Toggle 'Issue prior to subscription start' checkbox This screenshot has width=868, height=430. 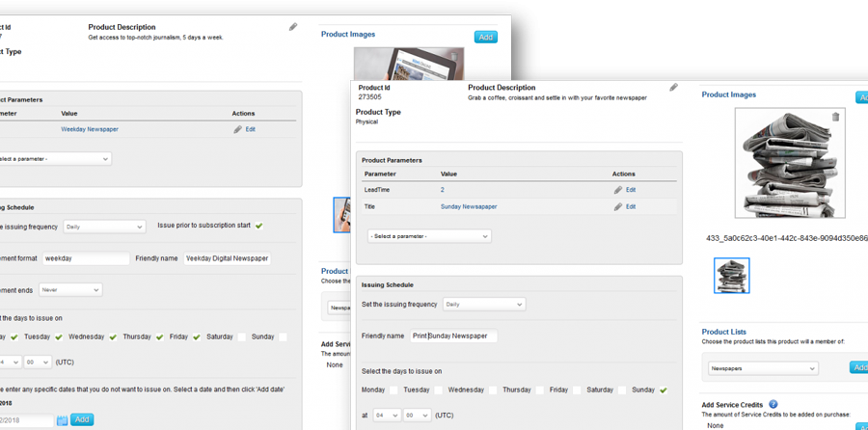coord(258,226)
